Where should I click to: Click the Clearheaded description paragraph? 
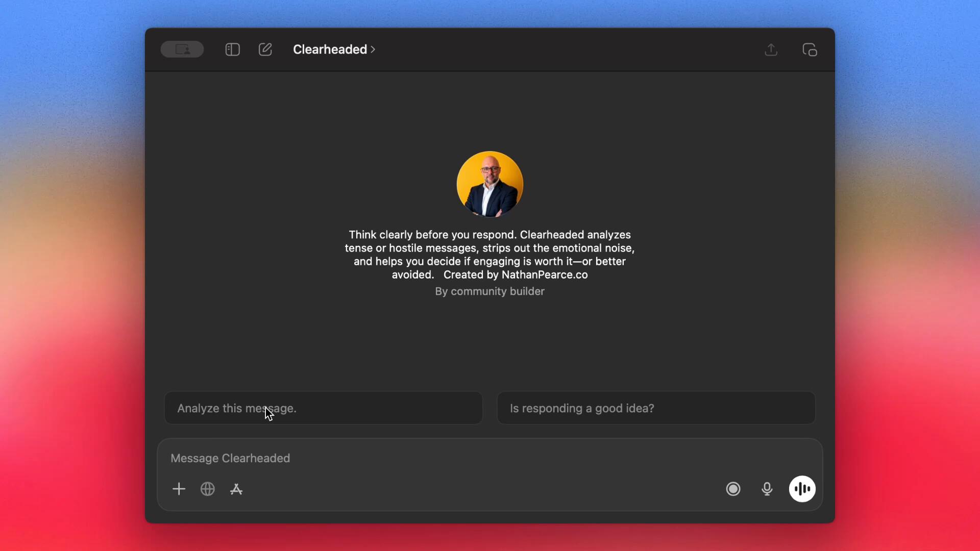point(489,248)
